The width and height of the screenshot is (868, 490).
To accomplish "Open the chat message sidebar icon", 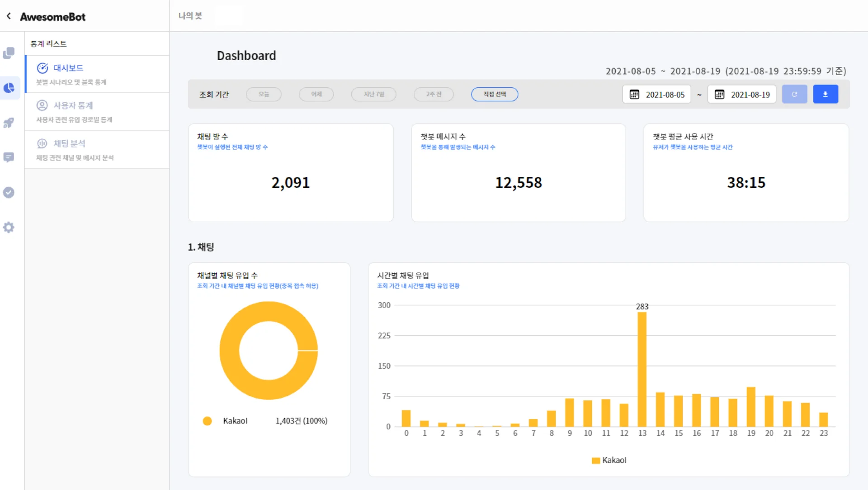I will 9,157.
